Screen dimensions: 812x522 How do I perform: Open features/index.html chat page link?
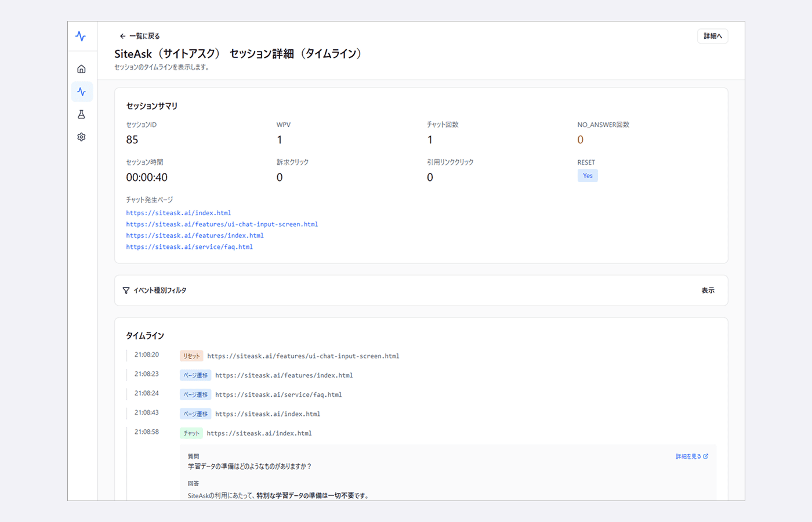coord(195,235)
